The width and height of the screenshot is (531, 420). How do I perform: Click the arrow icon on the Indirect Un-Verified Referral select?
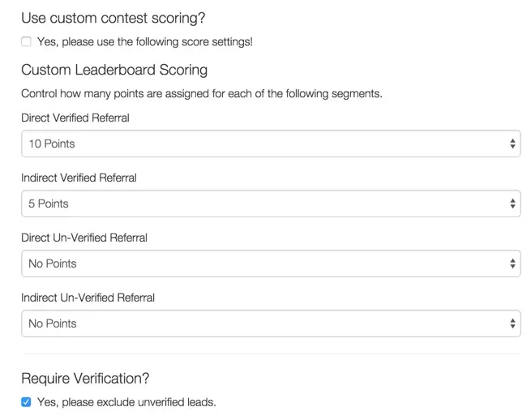(x=513, y=324)
